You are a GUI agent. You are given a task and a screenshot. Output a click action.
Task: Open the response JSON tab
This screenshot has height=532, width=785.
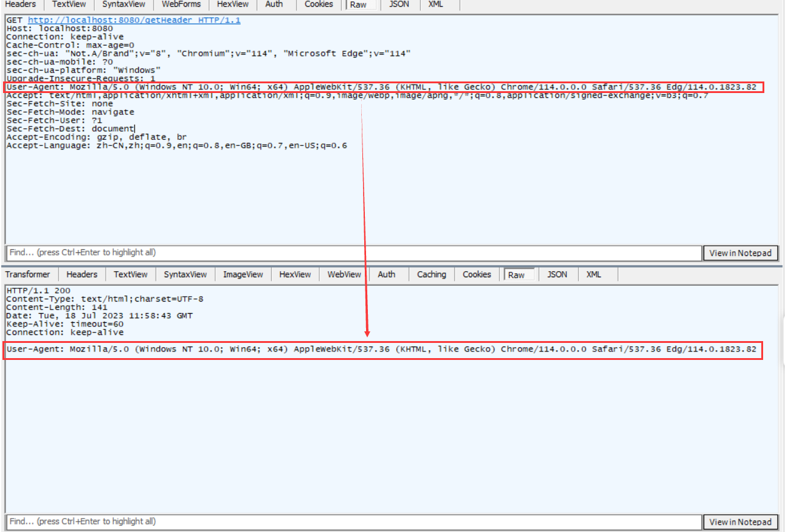click(x=557, y=275)
